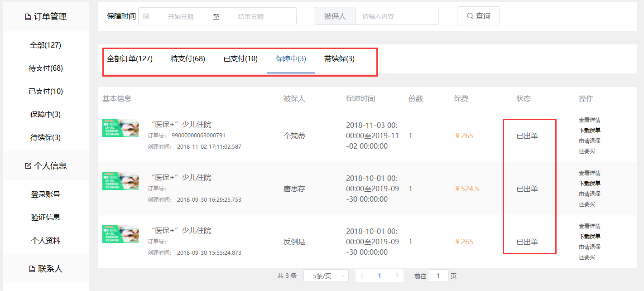Click the edit icon beside 个人信息
The width and height of the screenshot is (644, 291).
point(28,166)
